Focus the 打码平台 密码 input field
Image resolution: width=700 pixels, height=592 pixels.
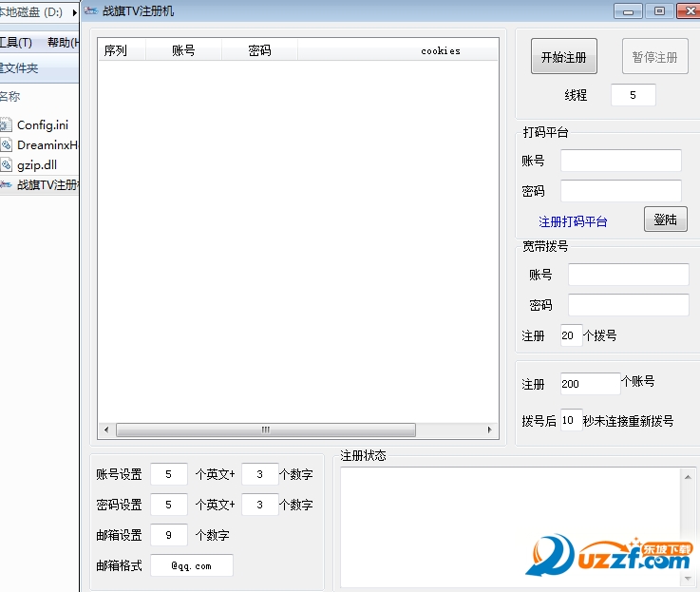pyautogui.click(x=620, y=191)
